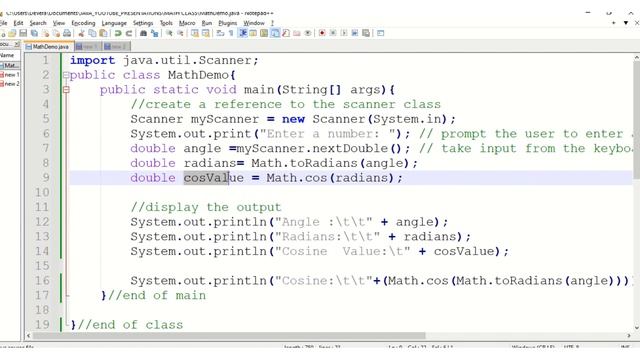Screen dimensions: 640x360
Task: Open the User Defined Language icon
Action: coord(253,33)
